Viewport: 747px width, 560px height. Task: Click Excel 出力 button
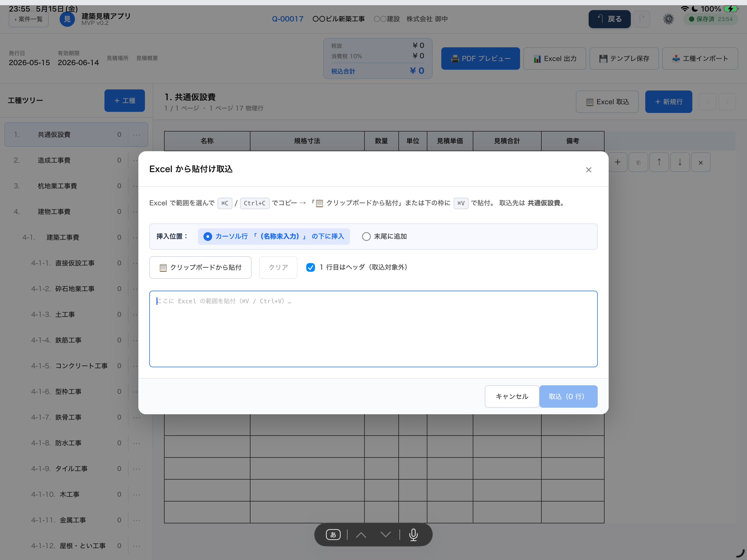[x=555, y=59]
